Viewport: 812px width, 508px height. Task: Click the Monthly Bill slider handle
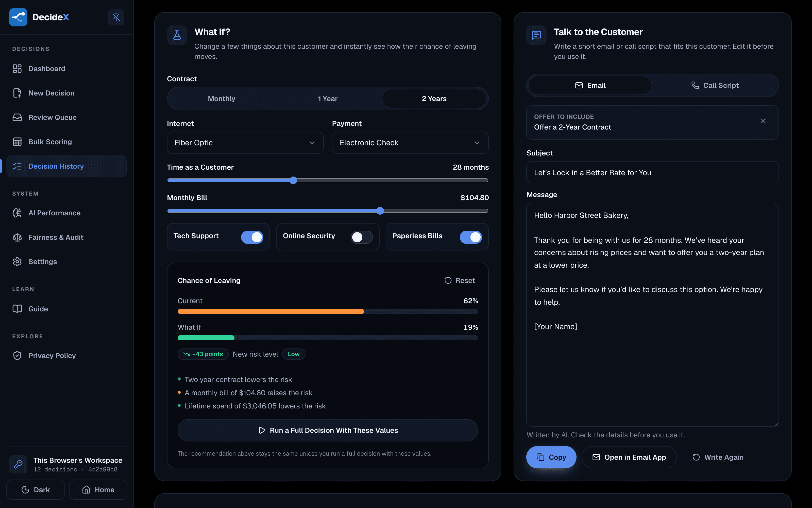click(380, 211)
